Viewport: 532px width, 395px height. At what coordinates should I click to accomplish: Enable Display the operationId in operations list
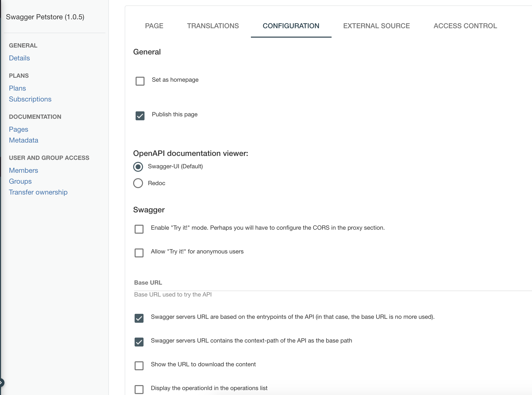[x=139, y=389]
